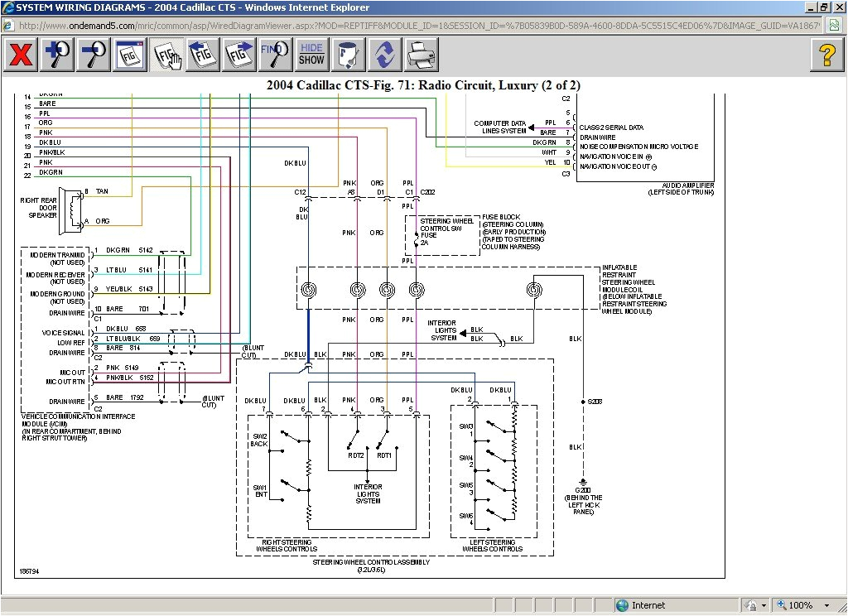Viewport: 848px width, 616px height.
Task: Select the hand pan figure tool
Action: pyautogui.click(x=166, y=55)
